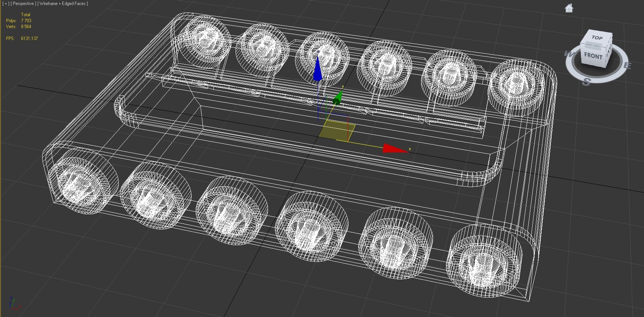Select the FRONT face of the ViewCube
Viewport: 644px width, 317px height.
pos(593,56)
